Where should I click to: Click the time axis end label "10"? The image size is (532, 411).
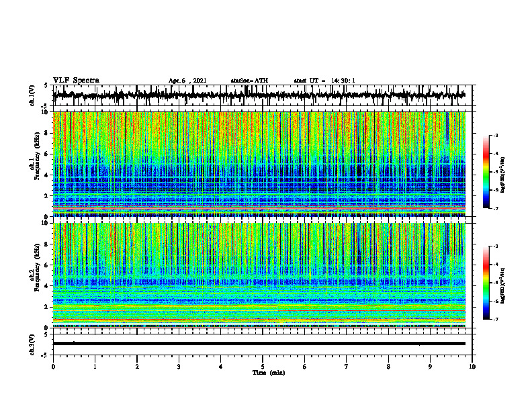pos(472,367)
